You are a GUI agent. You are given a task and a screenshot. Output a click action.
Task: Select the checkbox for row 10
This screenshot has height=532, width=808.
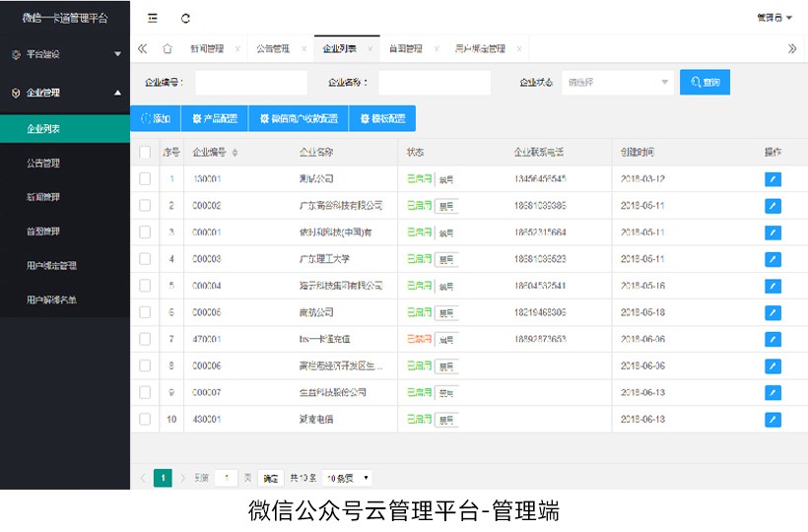[145, 419]
